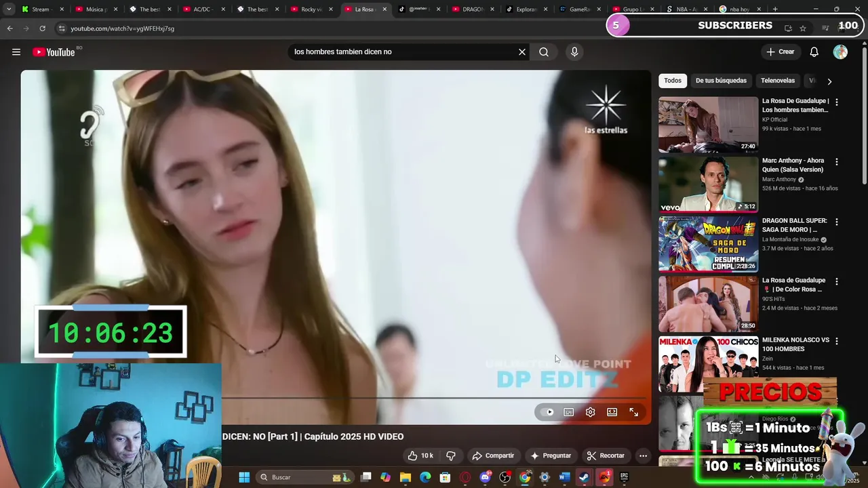Viewport: 868px width, 488px height.
Task: Open options for the KP Official video
Action: [837, 102]
